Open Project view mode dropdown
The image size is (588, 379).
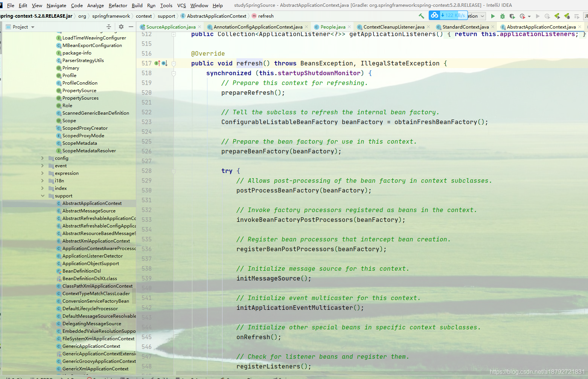(x=33, y=27)
